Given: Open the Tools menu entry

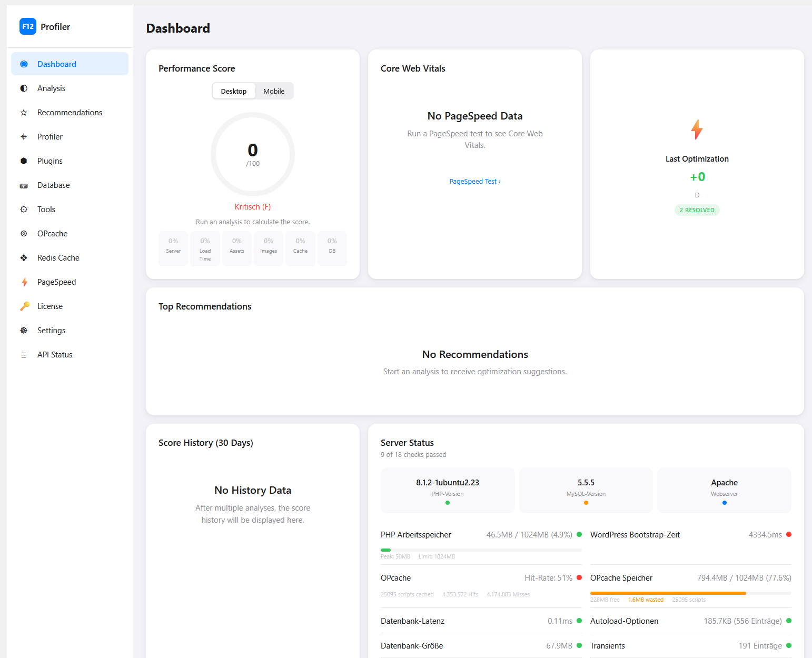Looking at the screenshot, I should point(46,209).
